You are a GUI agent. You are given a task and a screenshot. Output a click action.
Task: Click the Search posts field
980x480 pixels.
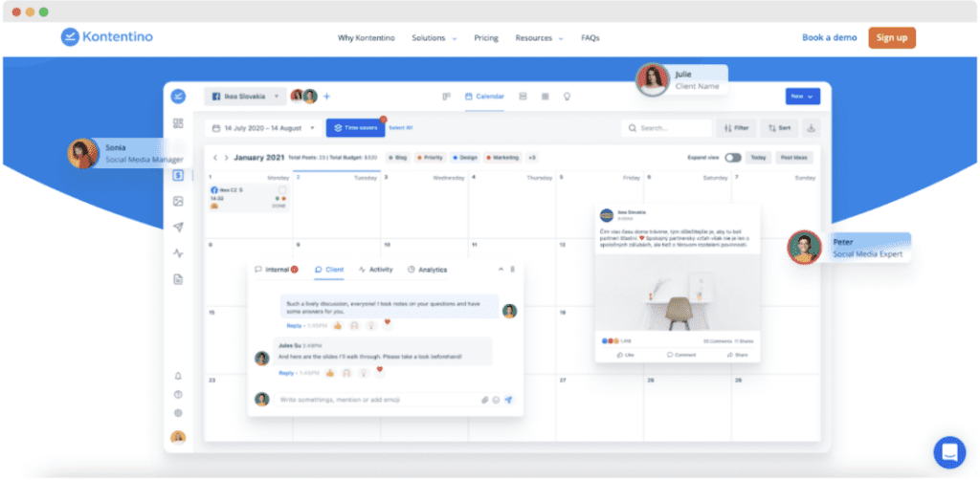click(666, 128)
